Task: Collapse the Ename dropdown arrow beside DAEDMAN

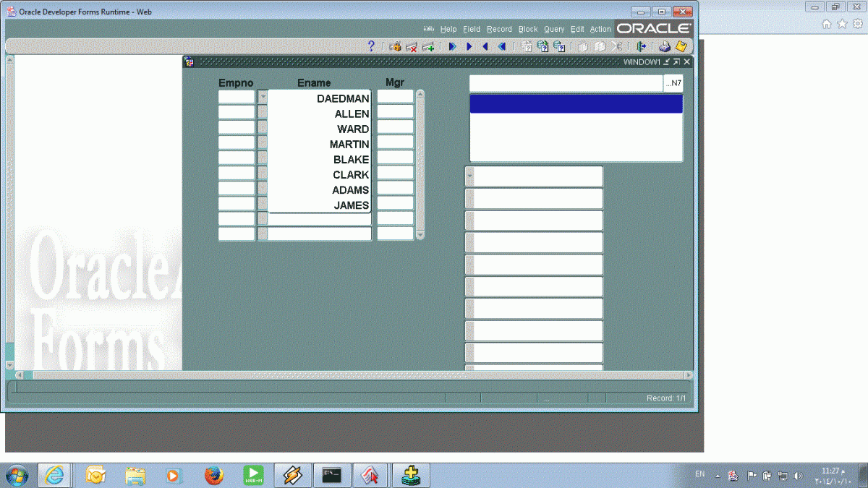Action: pos(263,96)
